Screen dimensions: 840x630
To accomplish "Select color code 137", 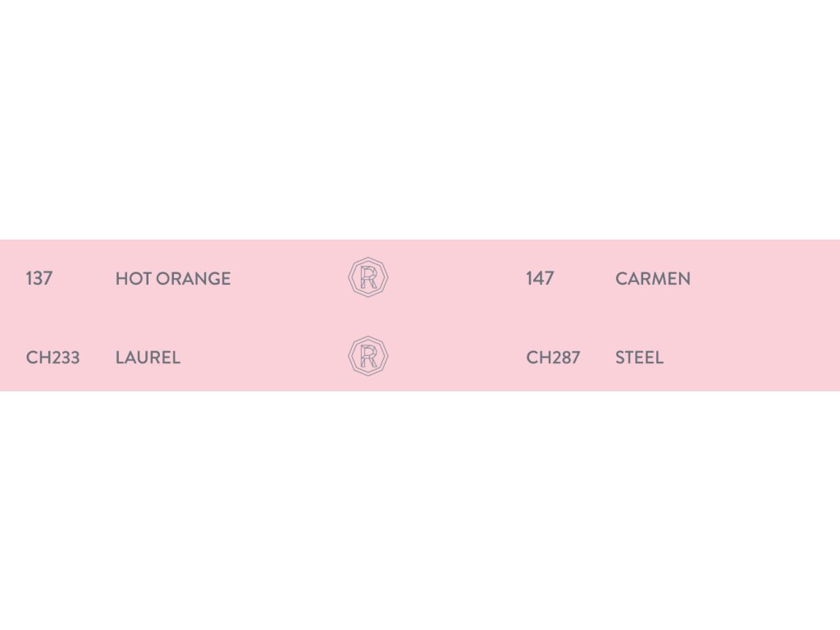I will coord(39,278).
